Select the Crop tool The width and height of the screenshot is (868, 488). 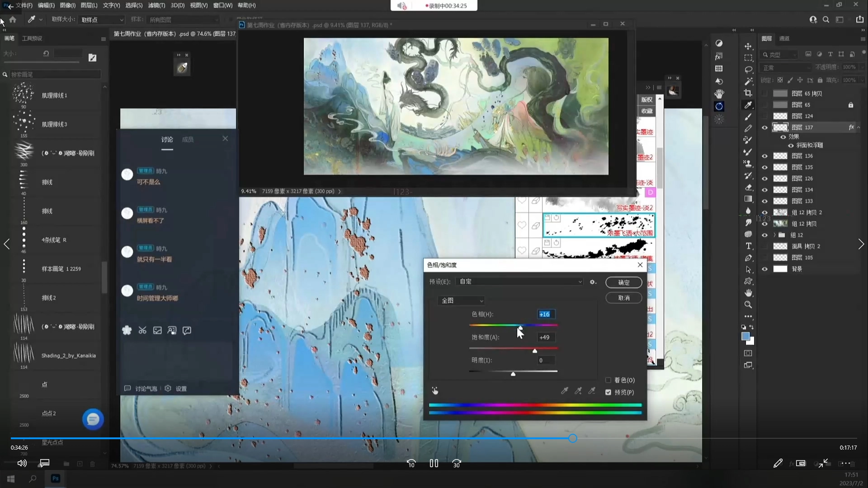click(x=748, y=93)
